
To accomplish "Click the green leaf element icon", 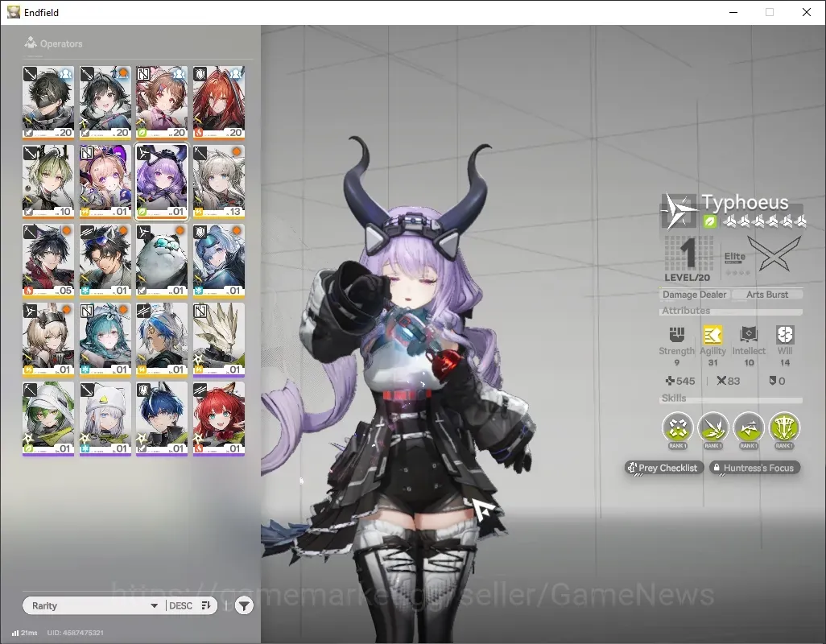I will 709,221.
